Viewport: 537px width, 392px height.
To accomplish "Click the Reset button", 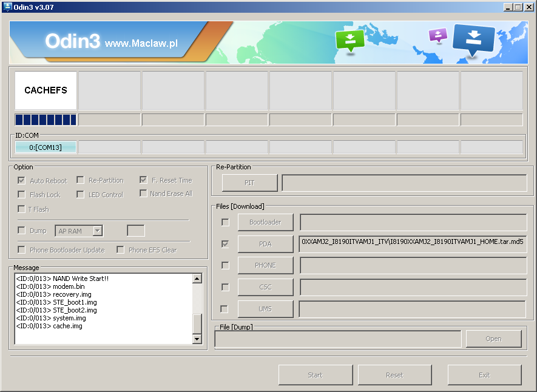I will [394, 375].
